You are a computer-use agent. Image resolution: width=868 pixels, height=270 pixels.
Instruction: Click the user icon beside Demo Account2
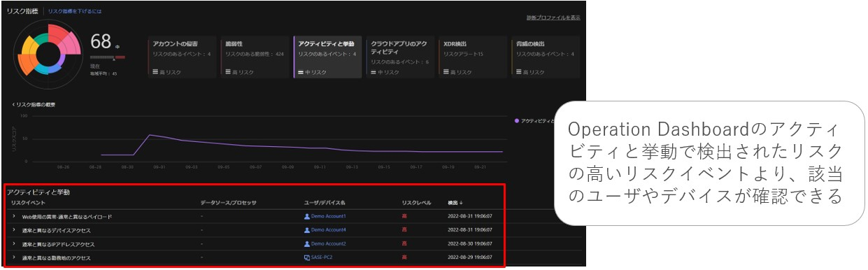pyautogui.click(x=307, y=243)
